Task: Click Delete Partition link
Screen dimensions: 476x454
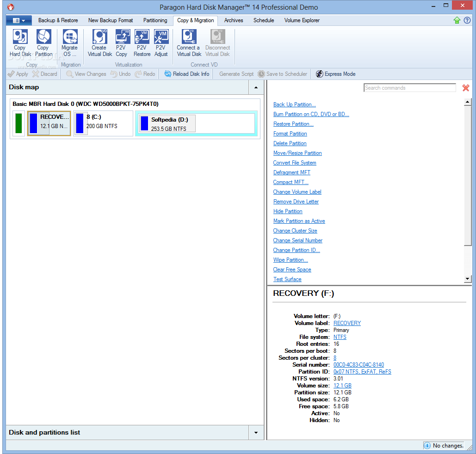Action: point(290,143)
